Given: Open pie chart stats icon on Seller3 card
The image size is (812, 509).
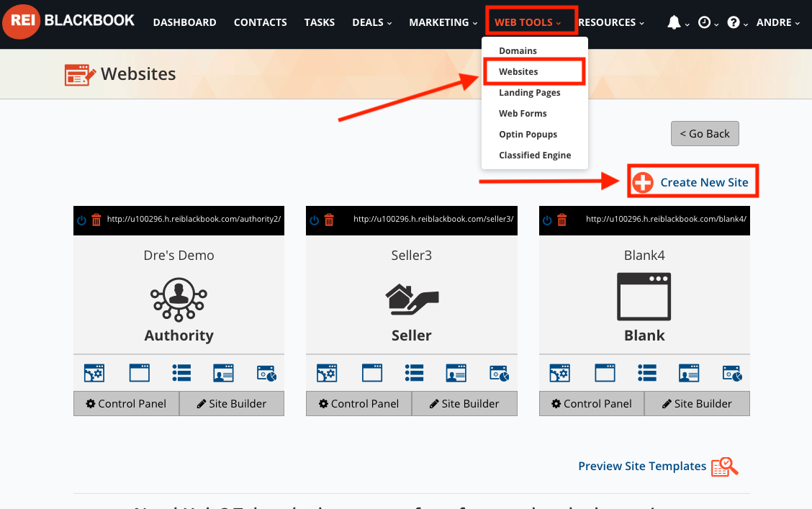Looking at the screenshot, I should pyautogui.click(x=499, y=374).
